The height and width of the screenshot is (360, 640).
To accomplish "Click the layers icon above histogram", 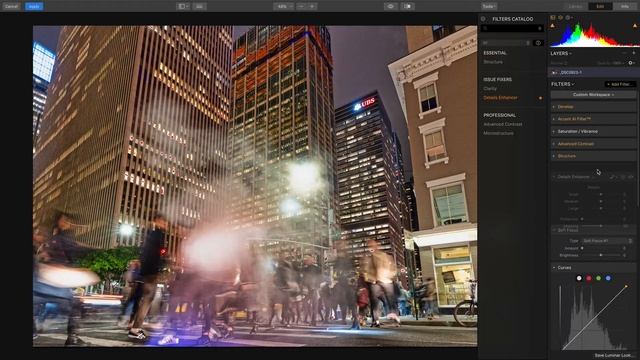I will (x=560, y=18).
